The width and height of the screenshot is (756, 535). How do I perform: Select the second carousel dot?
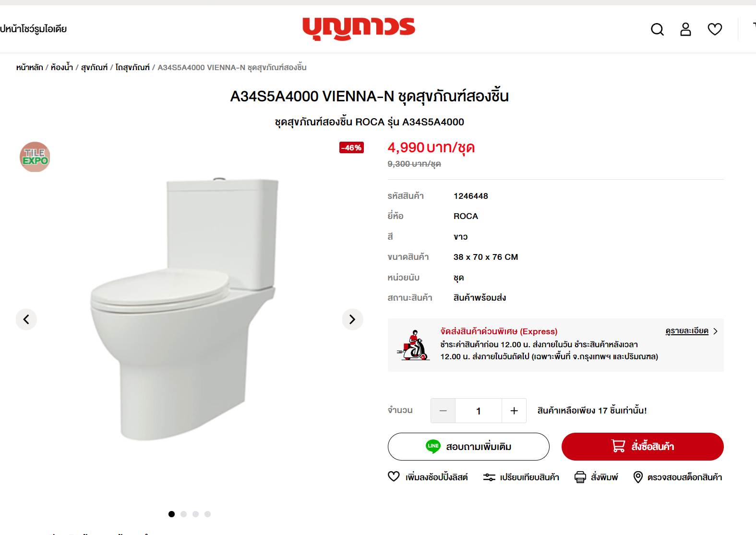[183, 514]
